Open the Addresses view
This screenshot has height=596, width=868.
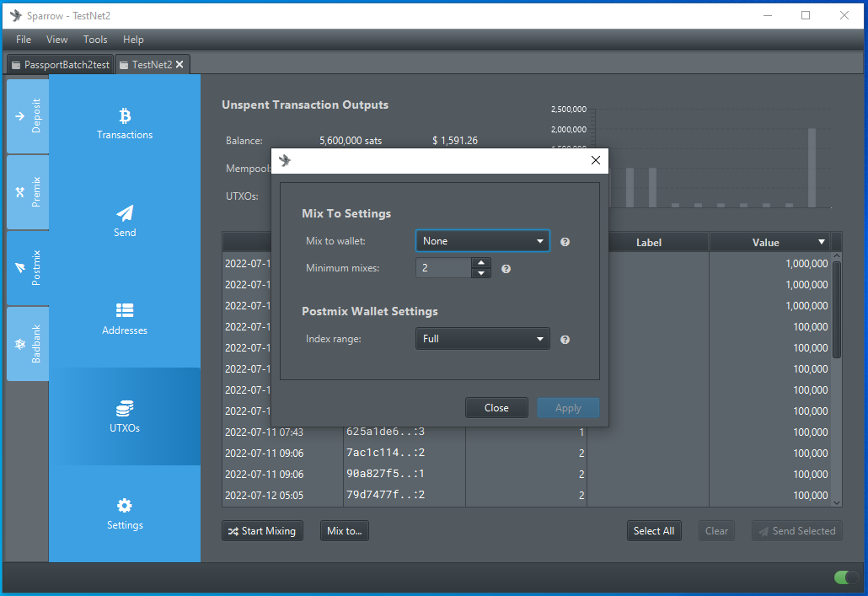pos(125,319)
